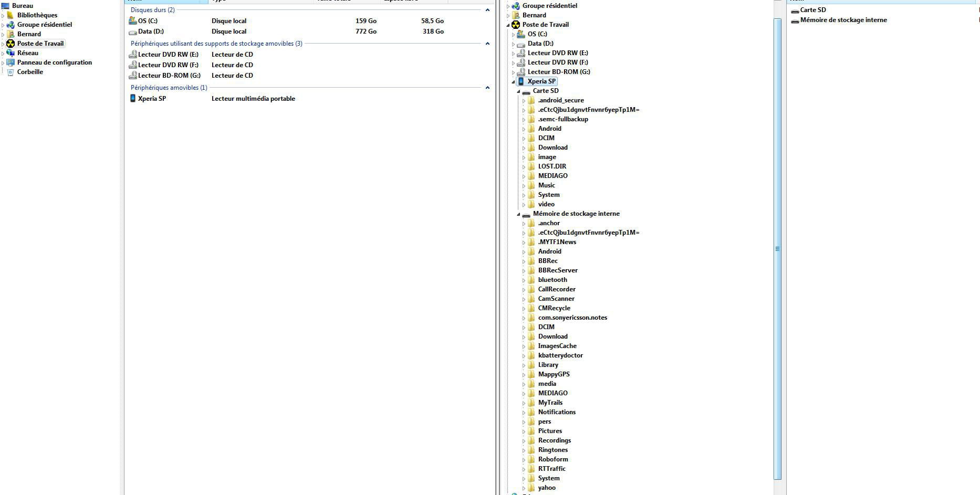Click the vertical scrollbar of folder tree
Viewport: 980px width, 495px height.
click(777, 249)
